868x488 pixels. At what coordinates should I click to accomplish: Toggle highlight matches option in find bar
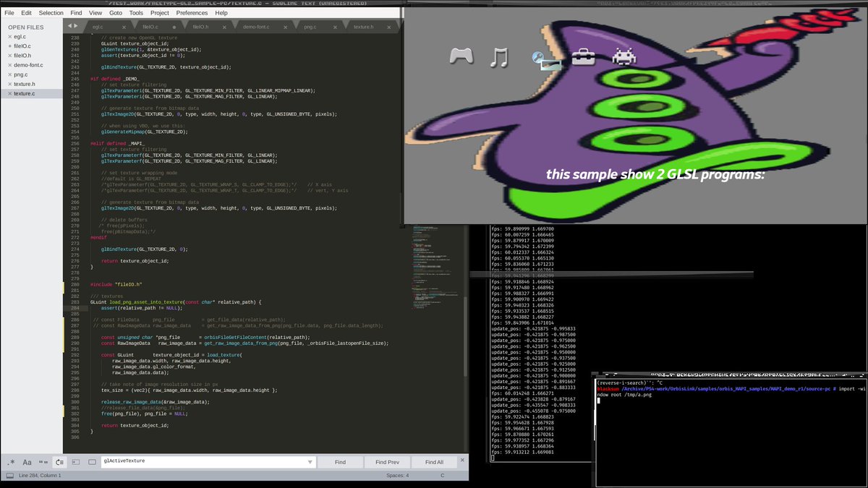coord(93,462)
